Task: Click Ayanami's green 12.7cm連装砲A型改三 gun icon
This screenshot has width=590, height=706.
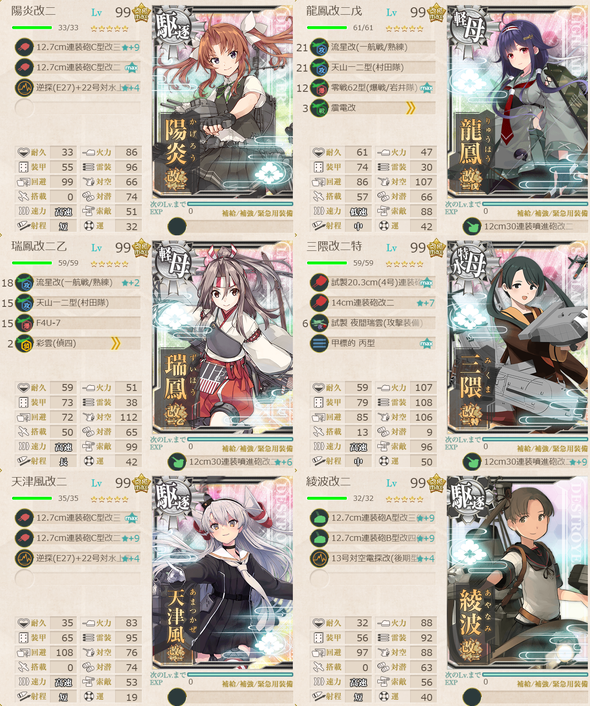Action: (319, 518)
